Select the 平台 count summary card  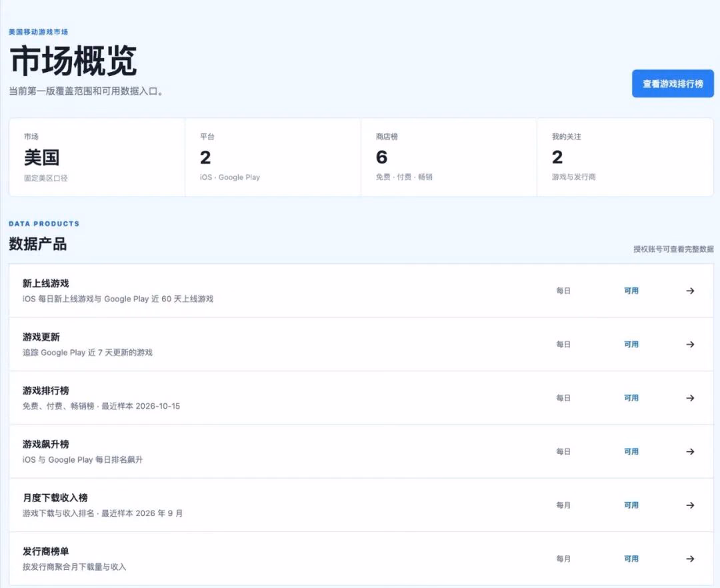(x=273, y=157)
